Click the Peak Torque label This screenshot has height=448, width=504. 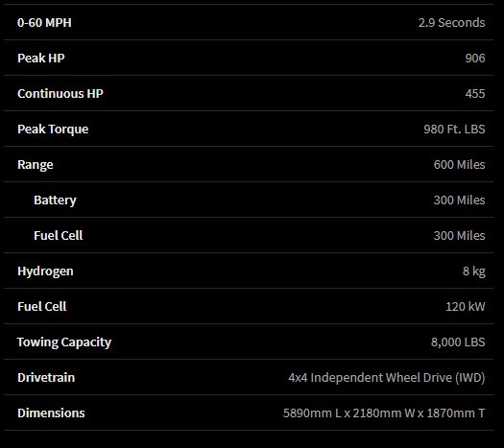click(x=53, y=130)
